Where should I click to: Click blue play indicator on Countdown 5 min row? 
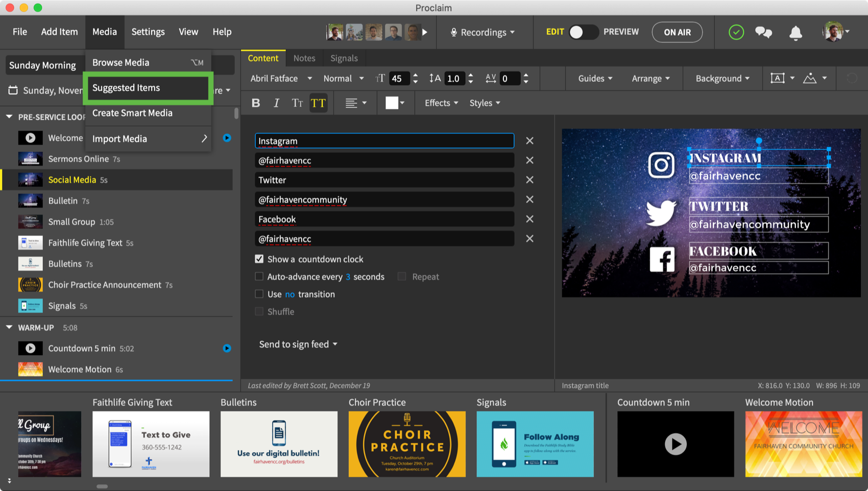[x=227, y=348]
